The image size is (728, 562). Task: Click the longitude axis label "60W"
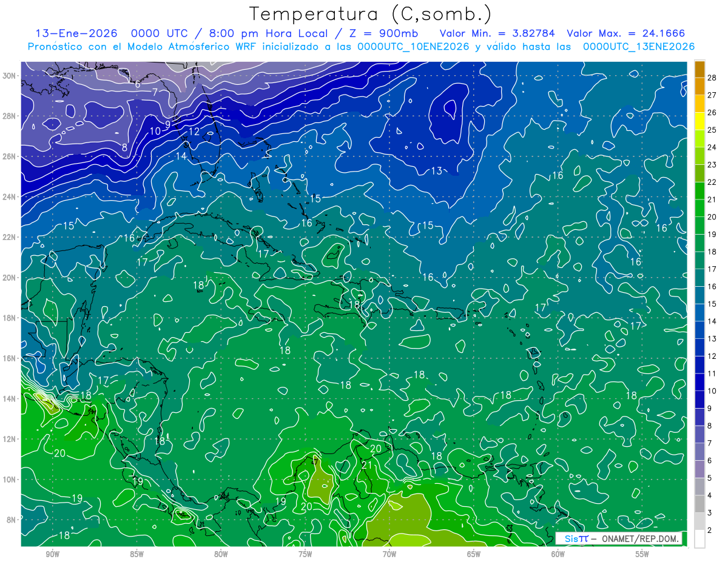(x=558, y=554)
